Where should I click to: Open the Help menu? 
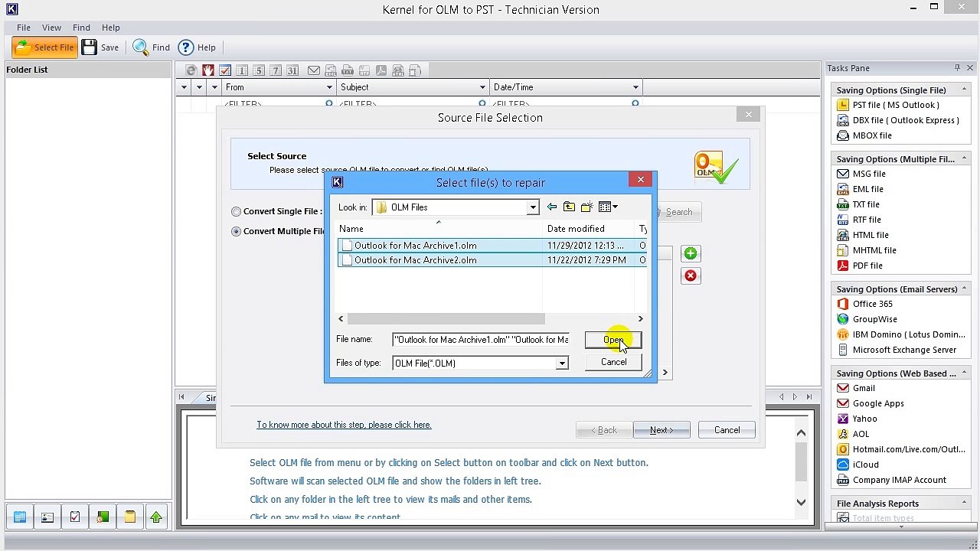click(110, 28)
